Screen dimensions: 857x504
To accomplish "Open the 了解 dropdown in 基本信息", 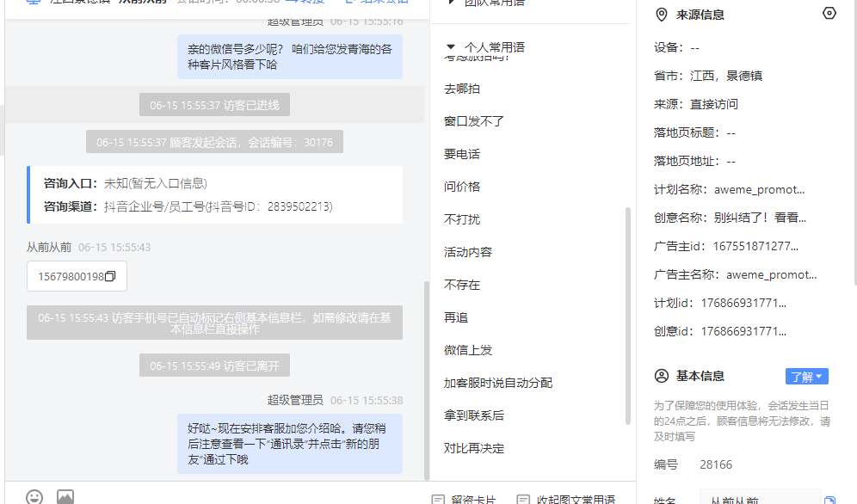I will click(807, 377).
